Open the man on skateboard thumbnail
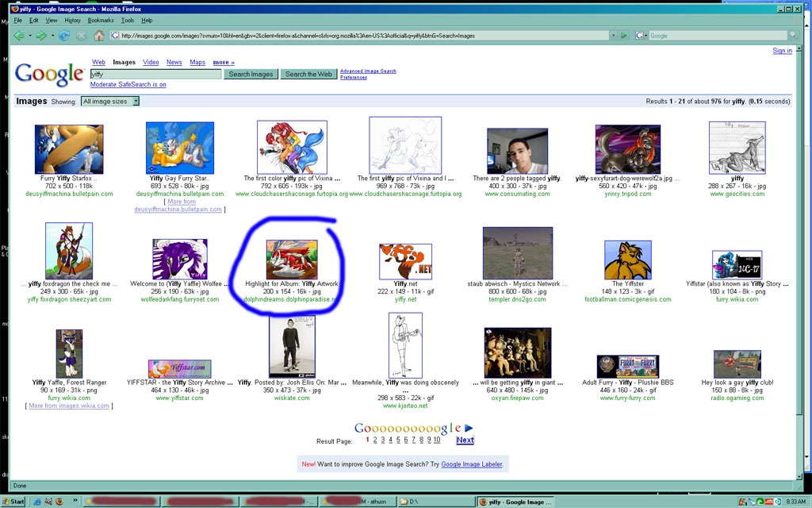The height and width of the screenshot is (508, 812). (x=292, y=348)
